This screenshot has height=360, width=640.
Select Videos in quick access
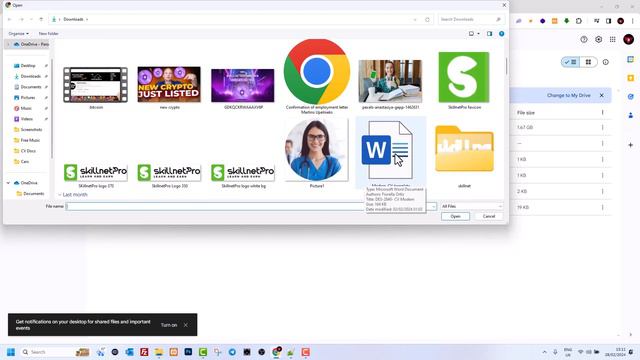pyautogui.click(x=26, y=119)
